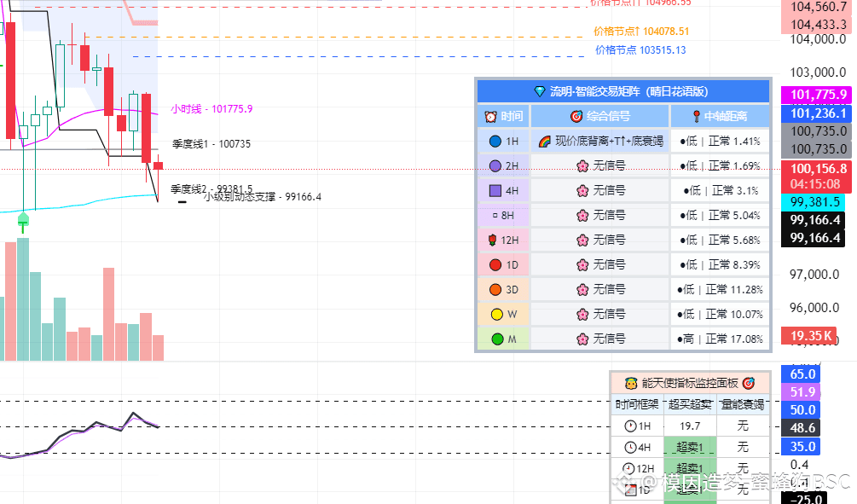Click the flower icon in W signal cell
This screenshot has width=857, height=504.
pyautogui.click(x=582, y=315)
